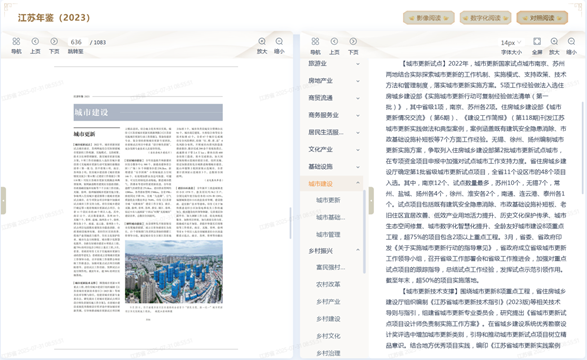Open 城市基础... entry in sidebar
The width and height of the screenshot is (587, 360).
click(331, 217)
